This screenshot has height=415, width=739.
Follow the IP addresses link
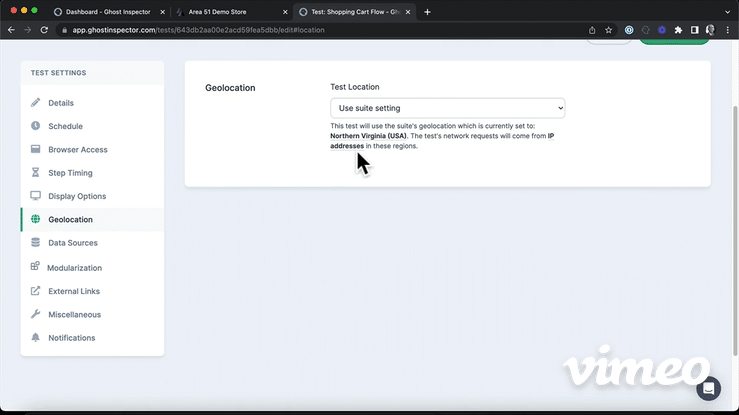pos(347,146)
